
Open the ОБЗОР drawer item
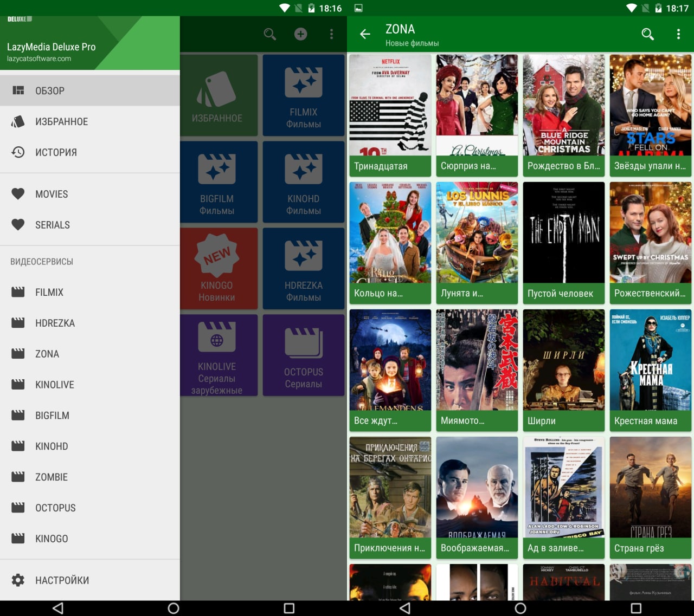click(90, 90)
